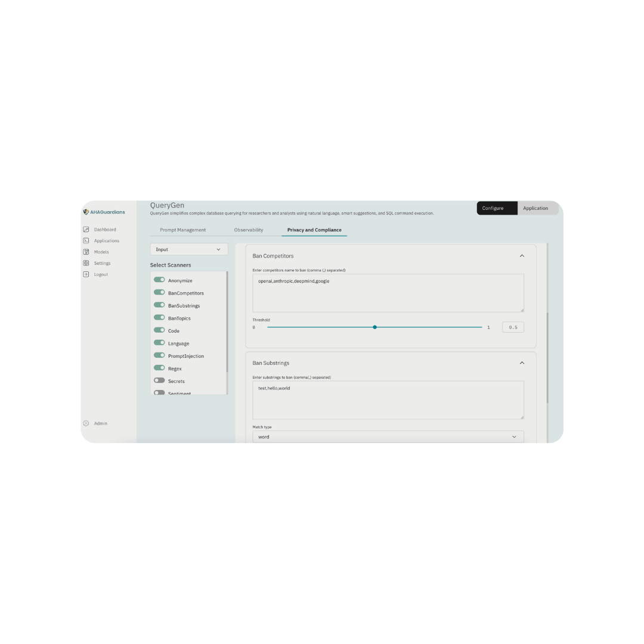Click the Admin user avatar icon

point(86,423)
